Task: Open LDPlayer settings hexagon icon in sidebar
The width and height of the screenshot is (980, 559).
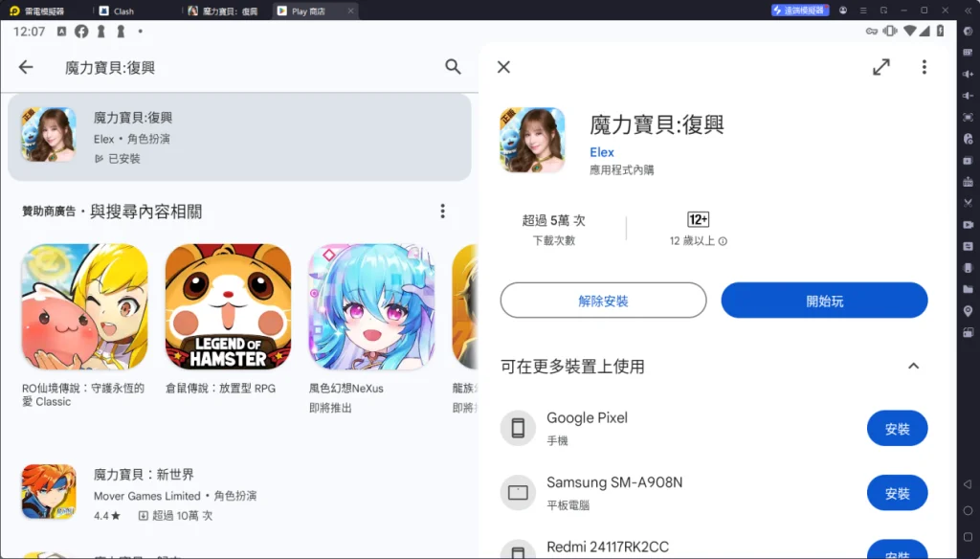Action: coord(969,32)
